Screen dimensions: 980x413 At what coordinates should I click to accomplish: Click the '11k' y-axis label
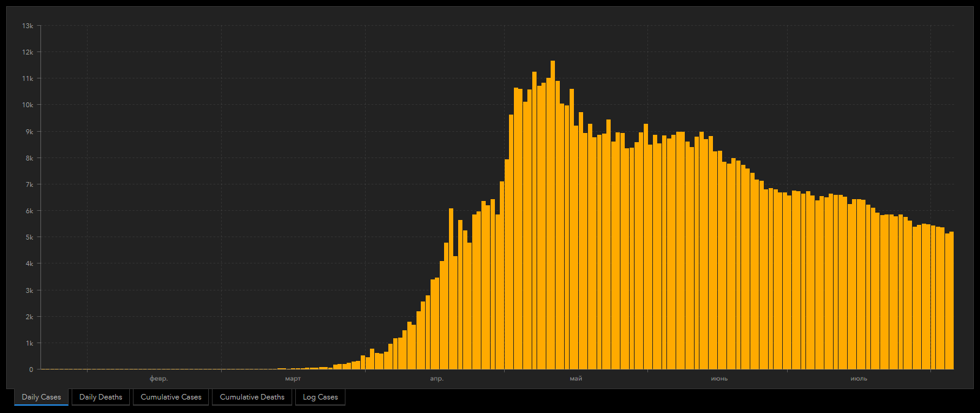pyautogui.click(x=28, y=78)
